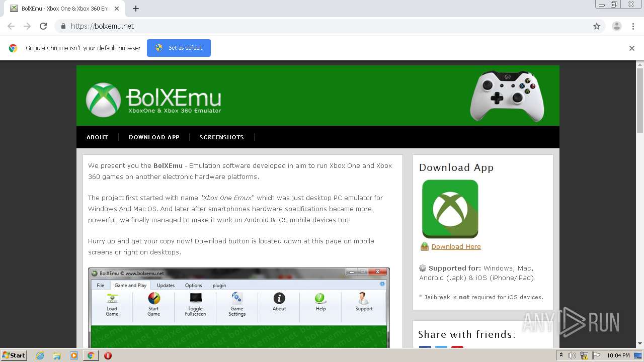Select the Game and Play tab
This screenshot has width=644, height=362.
pyautogui.click(x=130, y=285)
